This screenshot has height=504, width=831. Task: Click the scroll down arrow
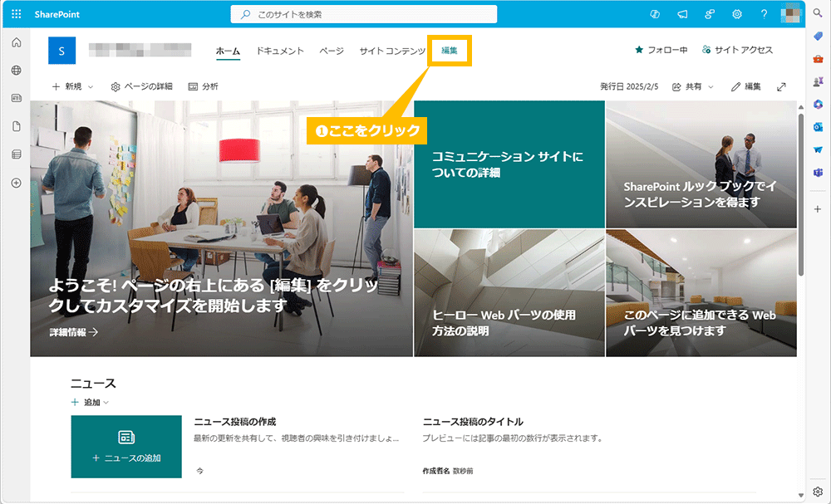pos(801,496)
